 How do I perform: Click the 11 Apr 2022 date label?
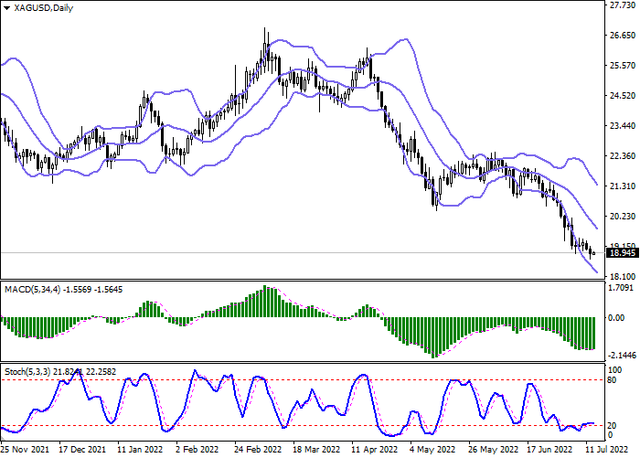tap(375, 450)
